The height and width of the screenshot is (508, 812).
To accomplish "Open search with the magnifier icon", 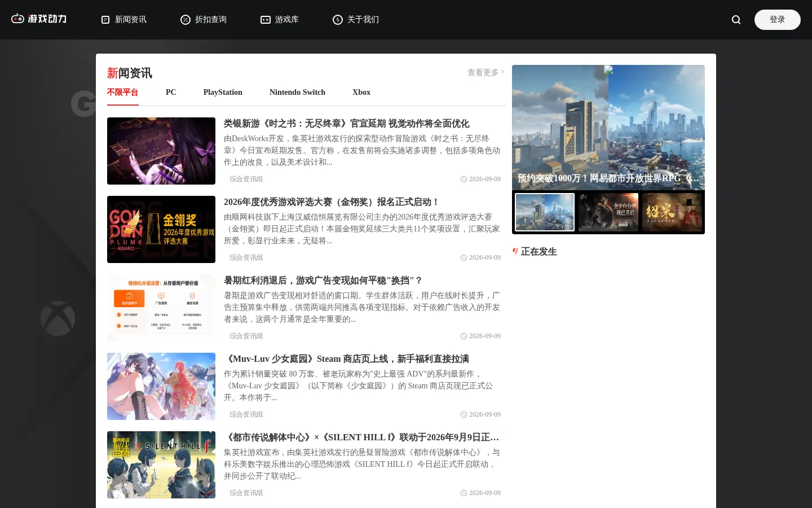I will 736,20.
